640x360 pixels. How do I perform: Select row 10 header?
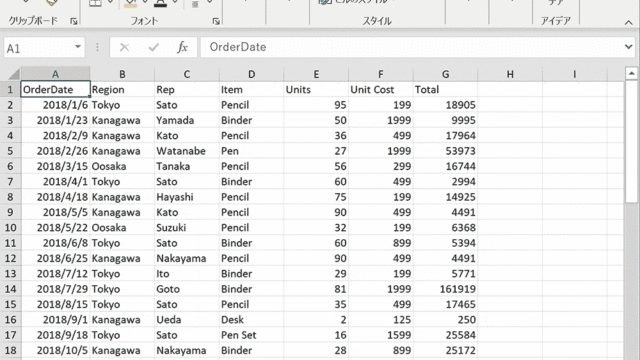tap(10, 228)
